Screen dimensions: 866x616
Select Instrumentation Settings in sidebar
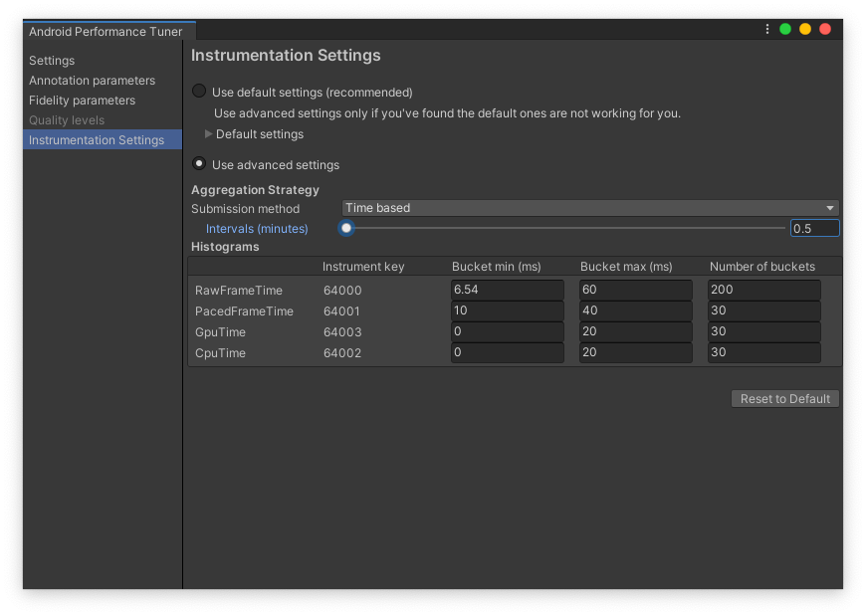[x=97, y=140]
